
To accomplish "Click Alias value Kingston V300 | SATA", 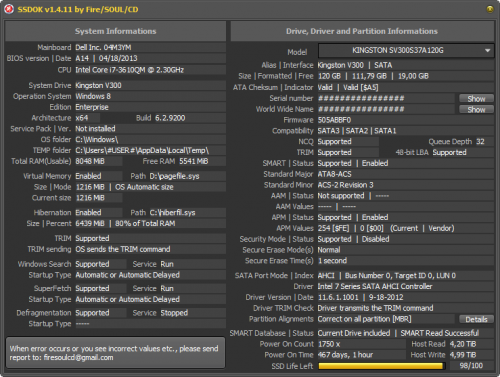I will (355, 65).
